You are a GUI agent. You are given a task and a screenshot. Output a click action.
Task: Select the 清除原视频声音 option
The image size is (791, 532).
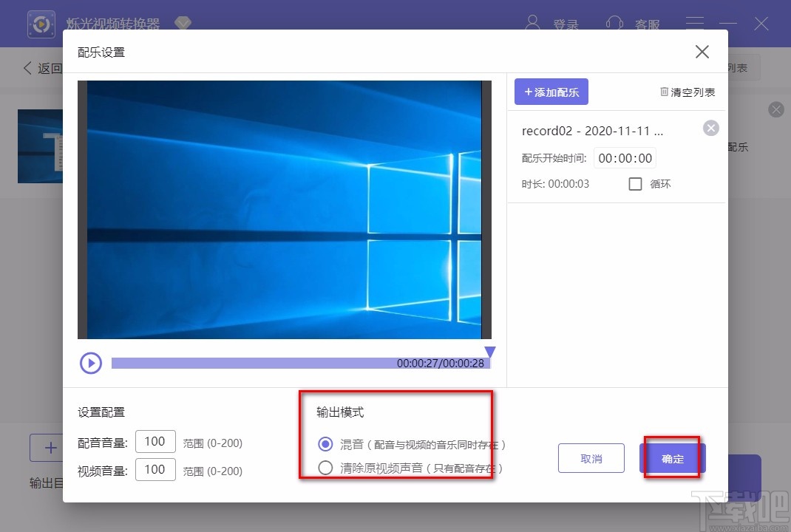325,467
